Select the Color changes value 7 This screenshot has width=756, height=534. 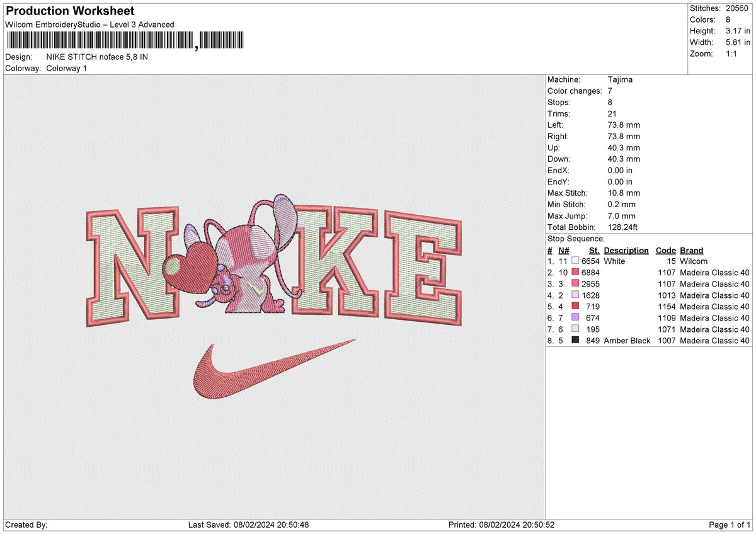point(610,91)
